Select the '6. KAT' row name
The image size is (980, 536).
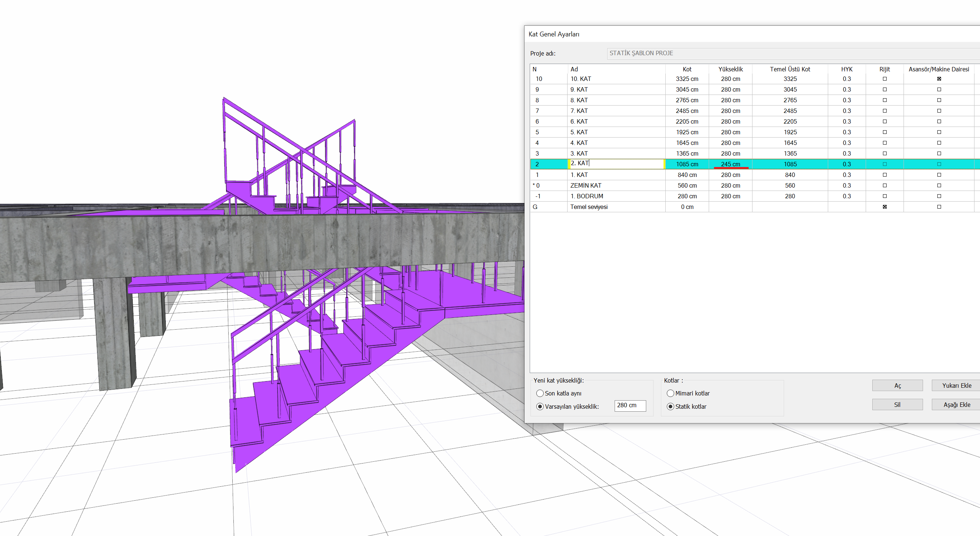579,121
